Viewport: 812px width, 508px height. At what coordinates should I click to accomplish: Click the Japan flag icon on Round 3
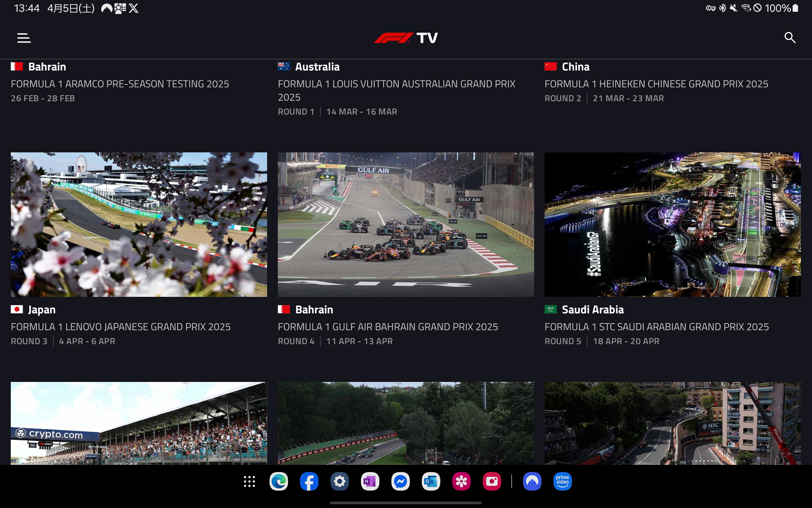pyautogui.click(x=16, y=309)
